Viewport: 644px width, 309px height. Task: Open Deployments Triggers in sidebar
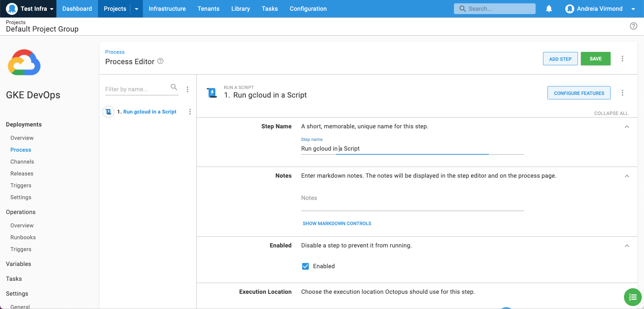[x=21, y=185]
